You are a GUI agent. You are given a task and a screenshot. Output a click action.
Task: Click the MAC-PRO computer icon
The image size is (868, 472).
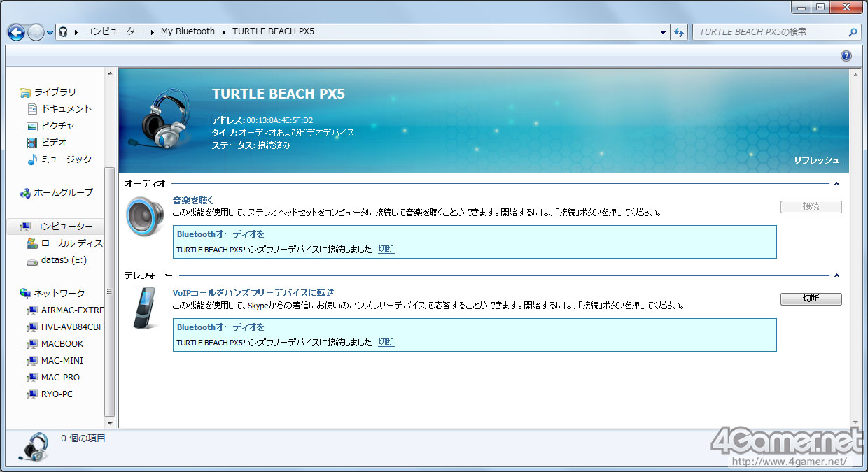[x=32, y=378]
